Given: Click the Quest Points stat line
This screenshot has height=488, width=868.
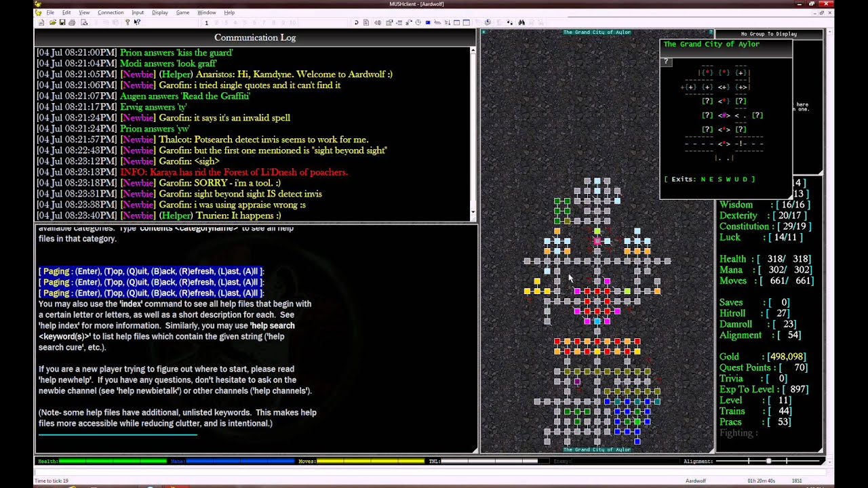Looking at the screenshot, I should tap(763, 367).
